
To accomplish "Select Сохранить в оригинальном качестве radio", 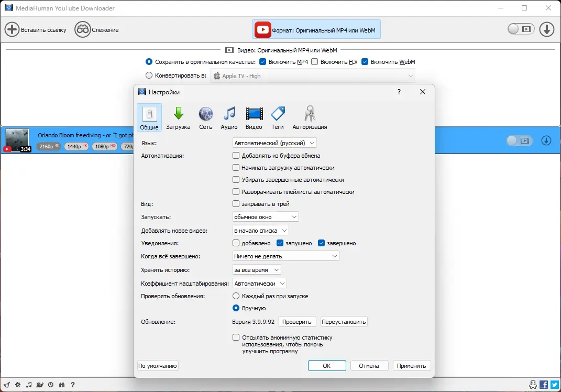I will coord(149,61).
